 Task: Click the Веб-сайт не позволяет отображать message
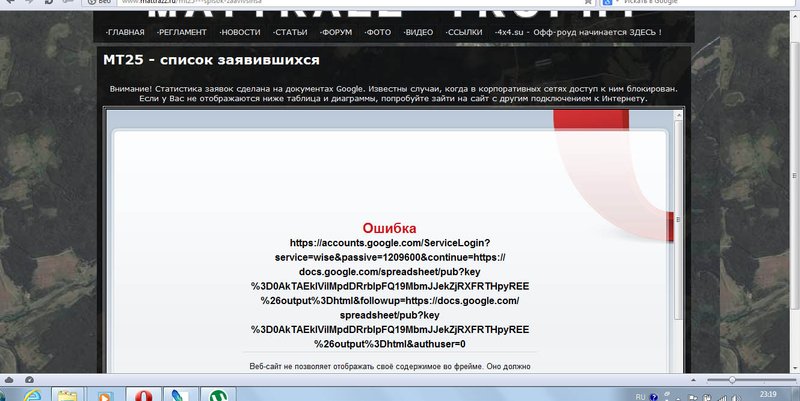[x=390, y=366]
